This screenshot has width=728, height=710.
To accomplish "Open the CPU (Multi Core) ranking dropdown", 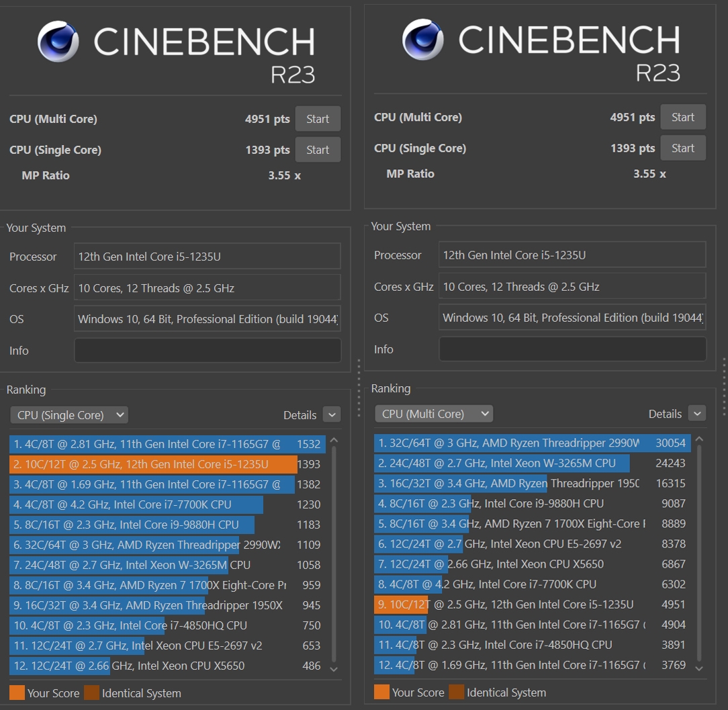I will 434,414.
